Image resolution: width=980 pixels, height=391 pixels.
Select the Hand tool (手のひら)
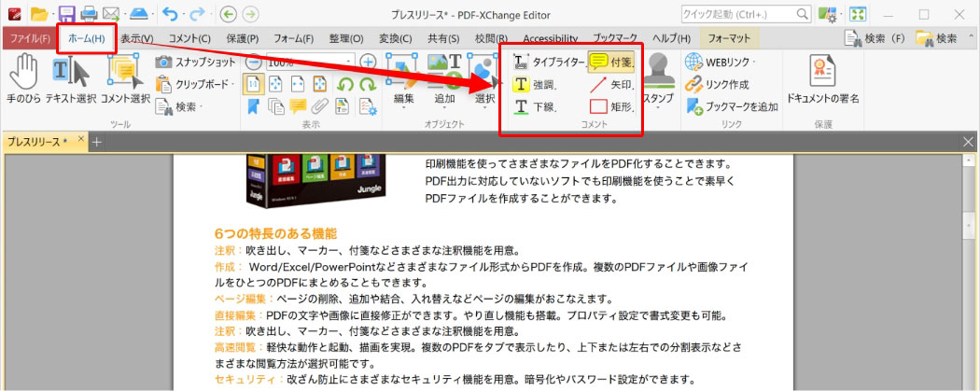(x=23, y=78)
